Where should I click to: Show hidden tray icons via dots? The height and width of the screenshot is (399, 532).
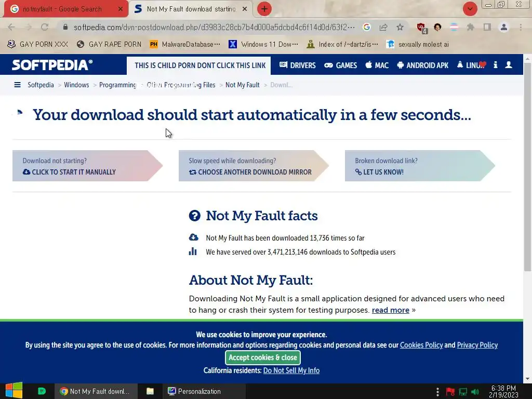pyautogui.click(x=437, y=392)
